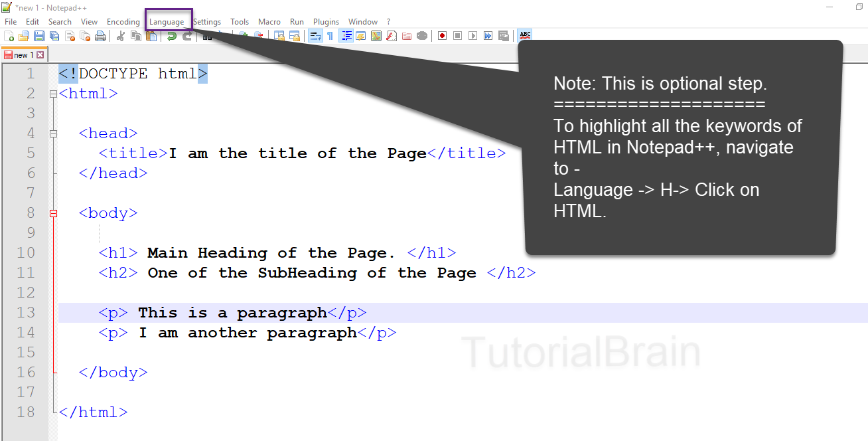Open the Search menu
This screenshot has width=868, height=441.
point(60,22)
